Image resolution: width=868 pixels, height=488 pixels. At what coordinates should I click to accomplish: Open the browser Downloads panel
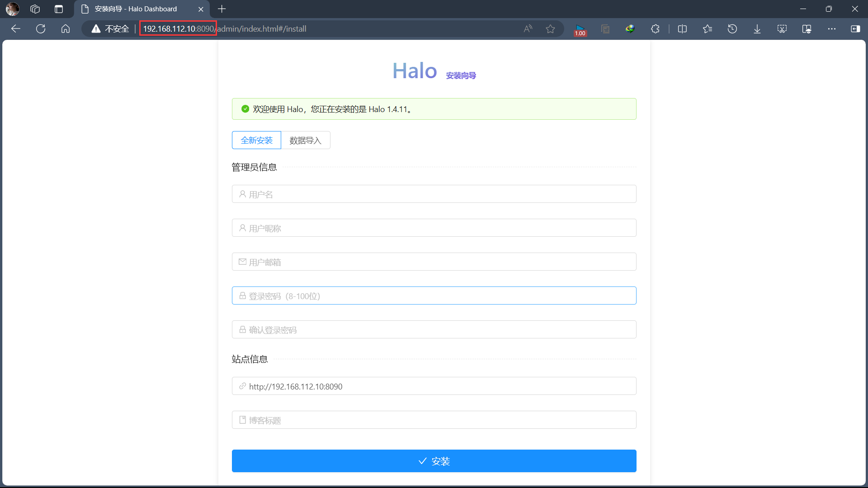(x=757, y=28)
